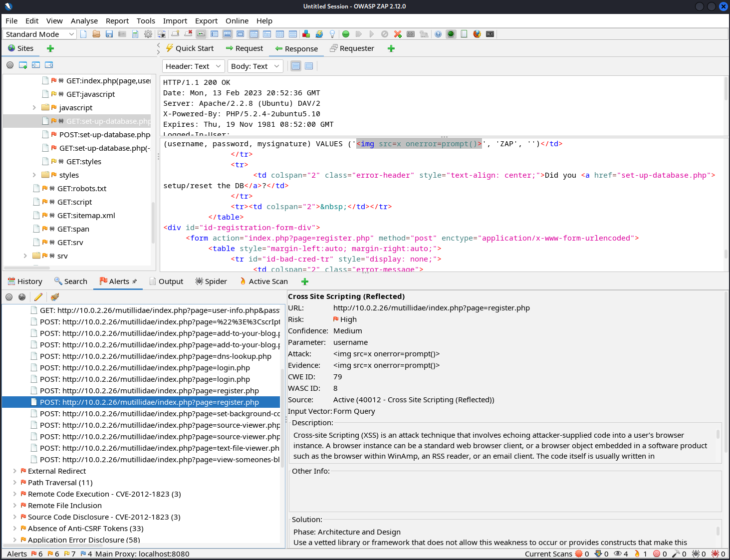Add a new tab next to Sites

pos(50,48)
